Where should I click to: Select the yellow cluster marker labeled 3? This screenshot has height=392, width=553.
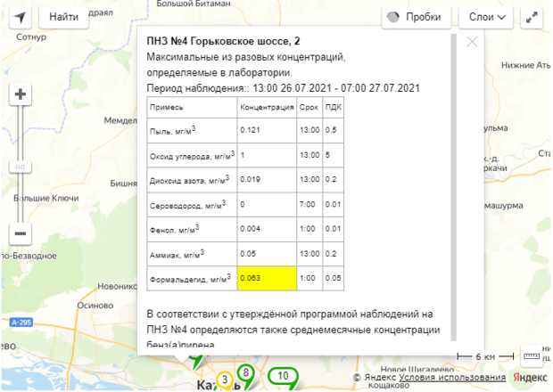225,380
